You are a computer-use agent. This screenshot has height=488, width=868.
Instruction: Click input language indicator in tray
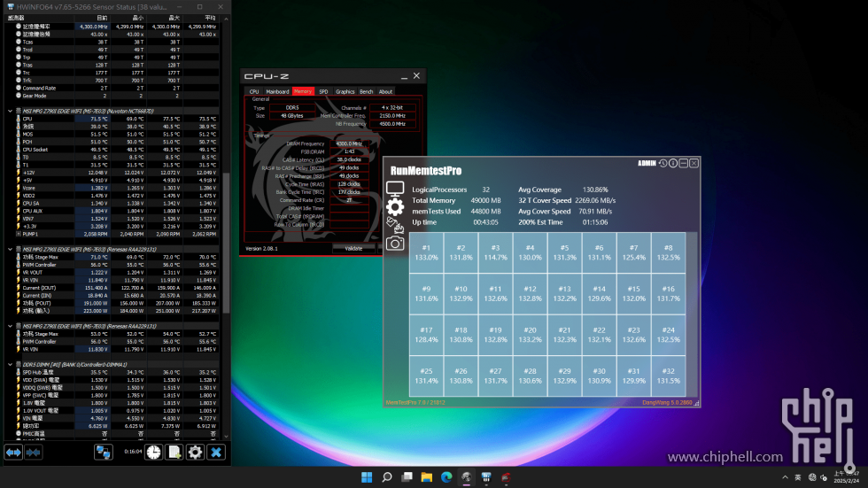click(x=798, y=477)
